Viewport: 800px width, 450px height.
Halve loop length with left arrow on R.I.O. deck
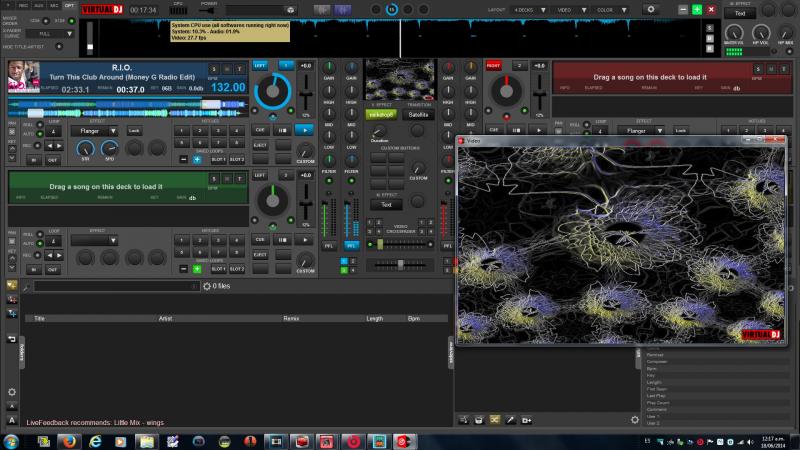click(x=49, y=145)
